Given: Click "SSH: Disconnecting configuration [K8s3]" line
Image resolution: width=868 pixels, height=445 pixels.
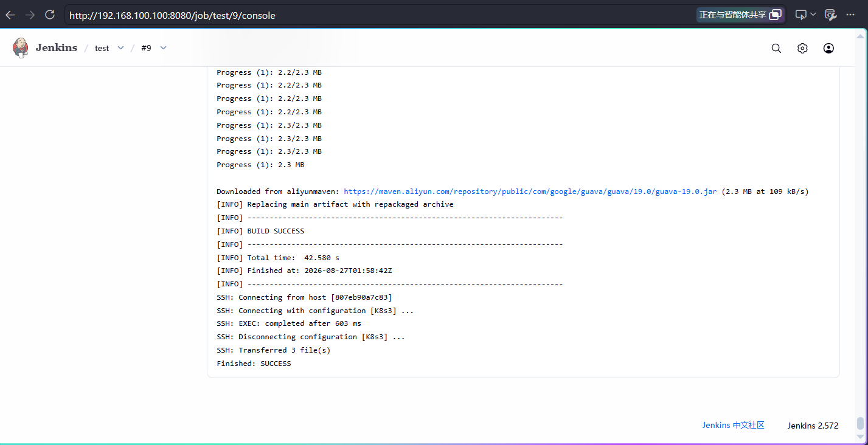Looking at the screenshot, I should coord(311,337).
